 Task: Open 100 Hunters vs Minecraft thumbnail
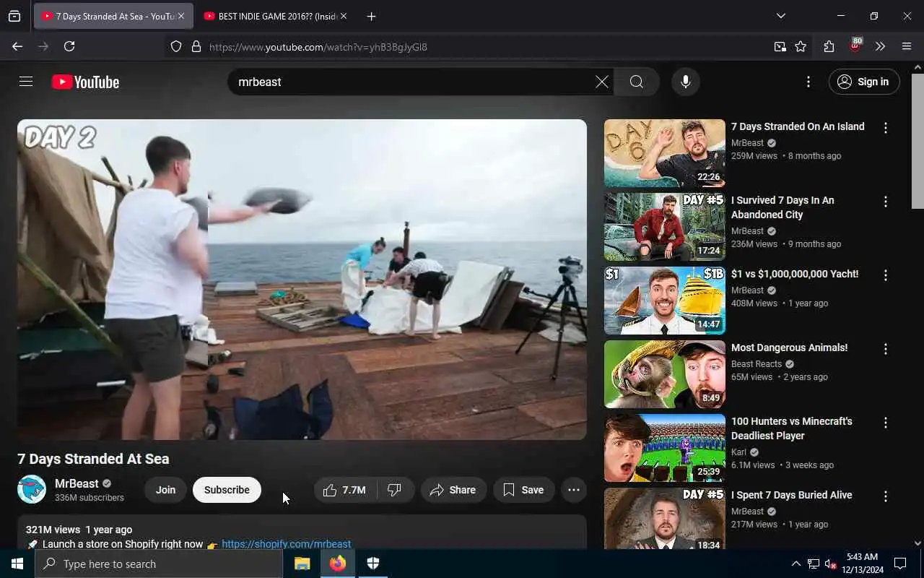(664, 448)
